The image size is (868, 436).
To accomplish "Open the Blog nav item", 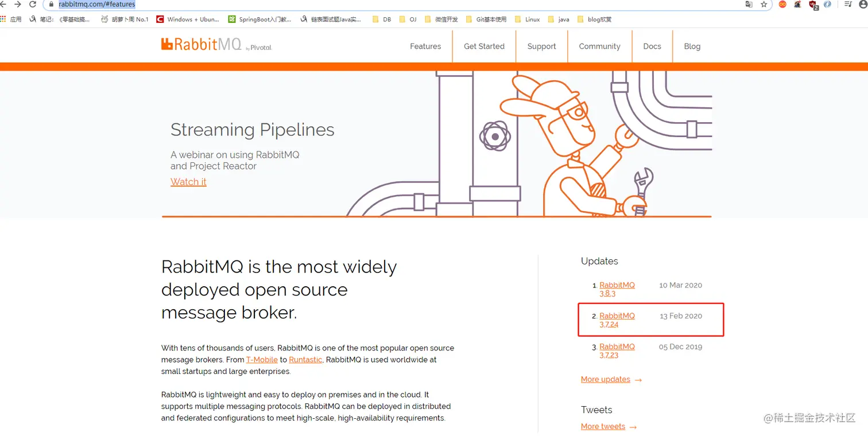I will pyautogui.click(x=692, y=46).
